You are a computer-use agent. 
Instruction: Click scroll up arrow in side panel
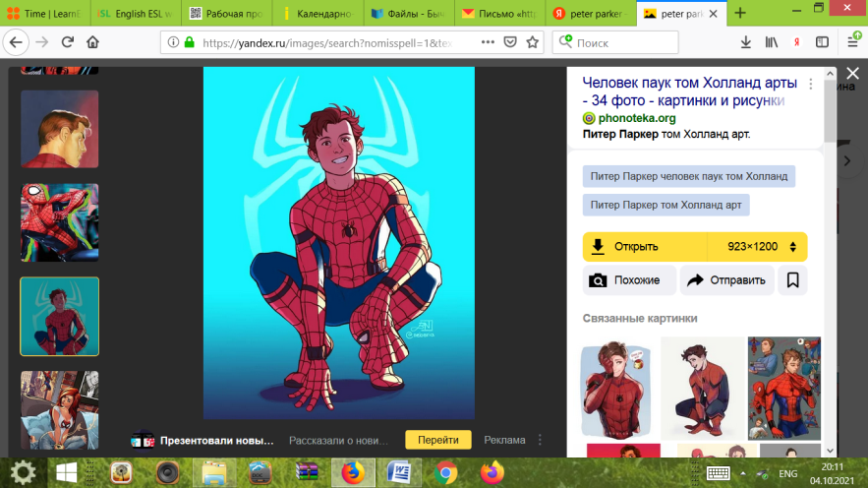[x=830, y=74]
